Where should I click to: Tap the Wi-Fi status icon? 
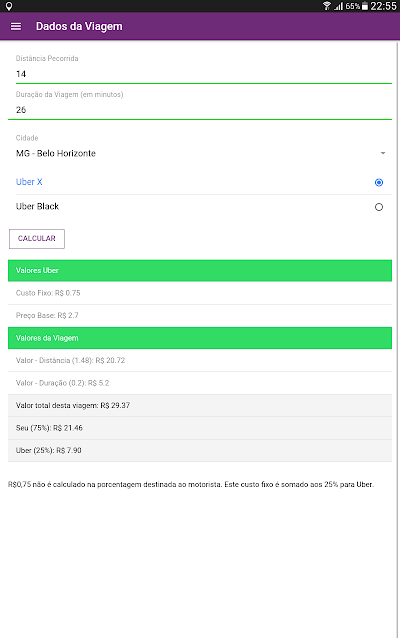(x=327, y=6)
